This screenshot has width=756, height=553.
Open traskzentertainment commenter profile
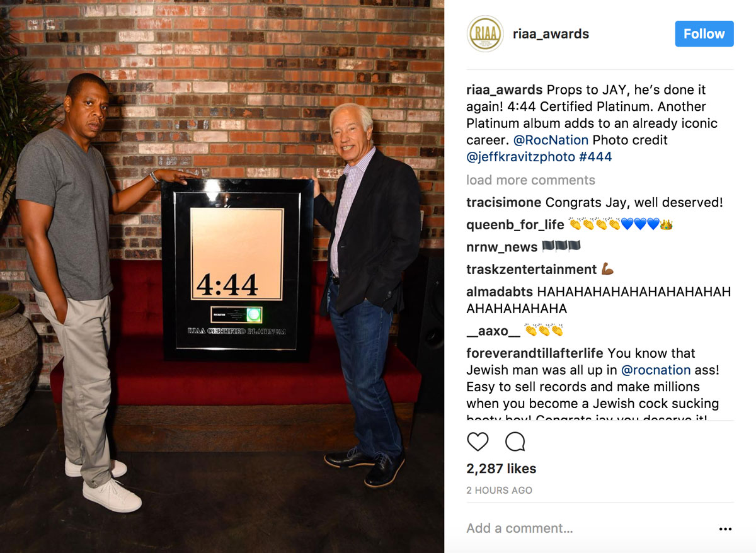(x=532, y=270)
